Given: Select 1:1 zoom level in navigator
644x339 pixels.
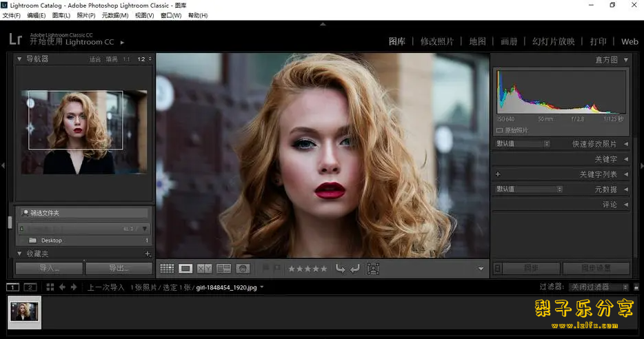Looking at the screenshot, I should [x=126, y=59].
